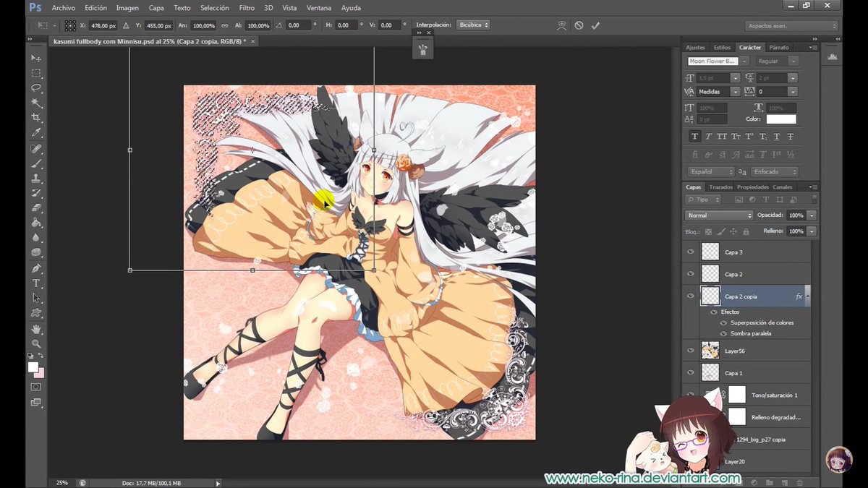Select the Path Selection tool
This screenshot has height=488, width=868.
[x=36, y=298]
